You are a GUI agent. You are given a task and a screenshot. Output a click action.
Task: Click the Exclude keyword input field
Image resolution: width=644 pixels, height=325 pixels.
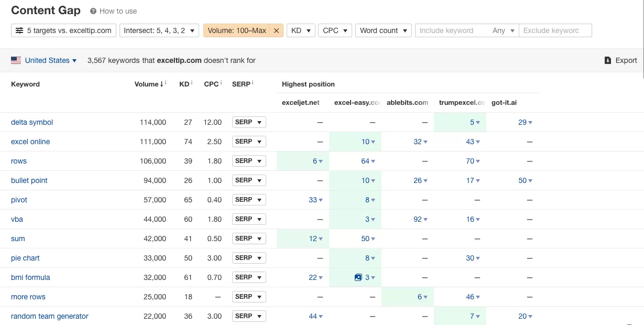[555, 30]
